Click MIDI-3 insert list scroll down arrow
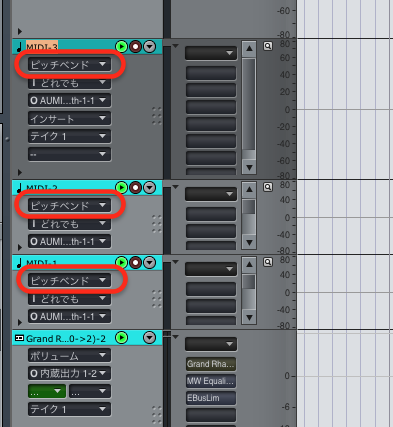 [x=249, y=167]
